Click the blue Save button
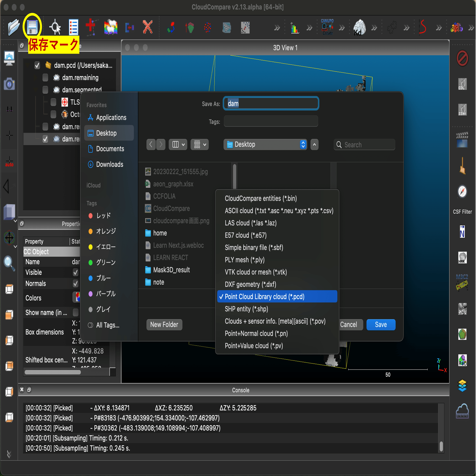The image size is (476, 476). (381, 324)
